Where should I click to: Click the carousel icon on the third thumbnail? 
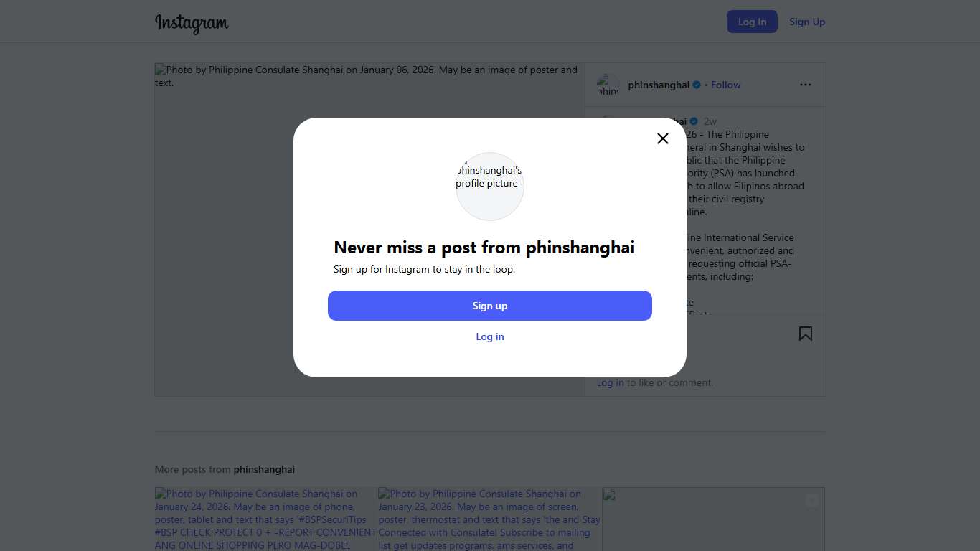pos(811,501)
